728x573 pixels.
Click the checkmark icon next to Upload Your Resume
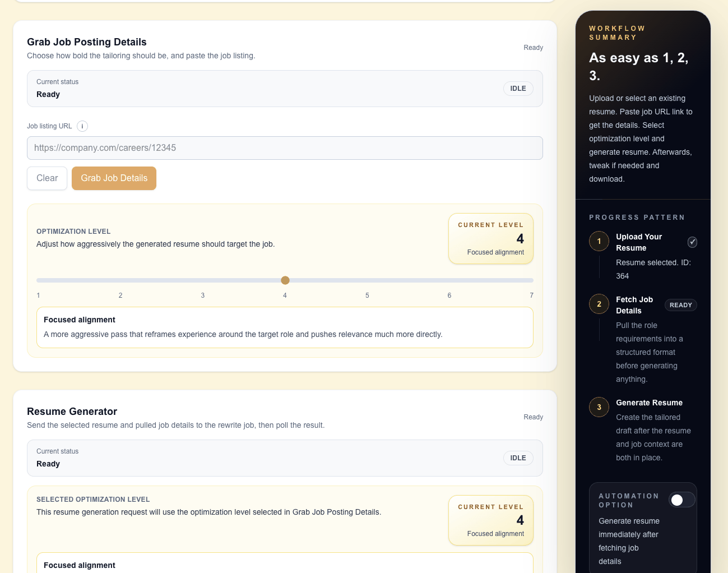coord(693,242)
